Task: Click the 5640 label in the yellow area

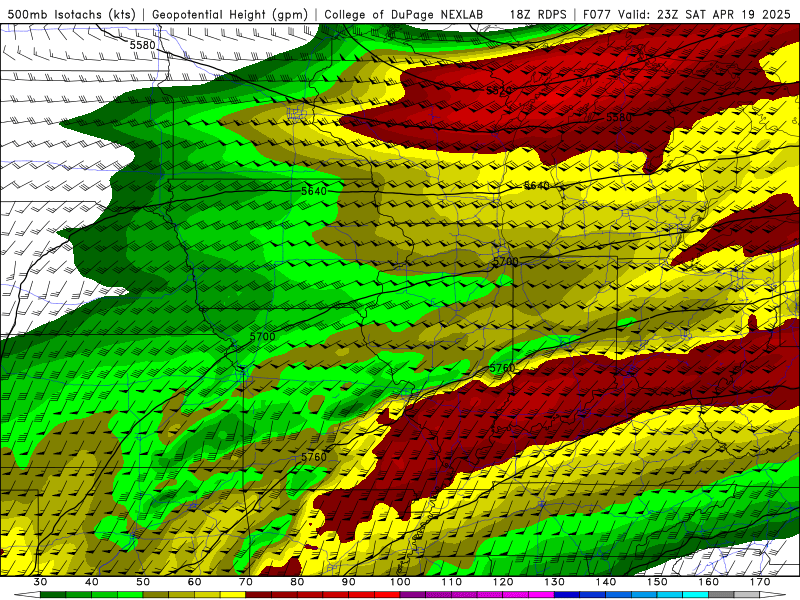Action: tap(537, 185)
